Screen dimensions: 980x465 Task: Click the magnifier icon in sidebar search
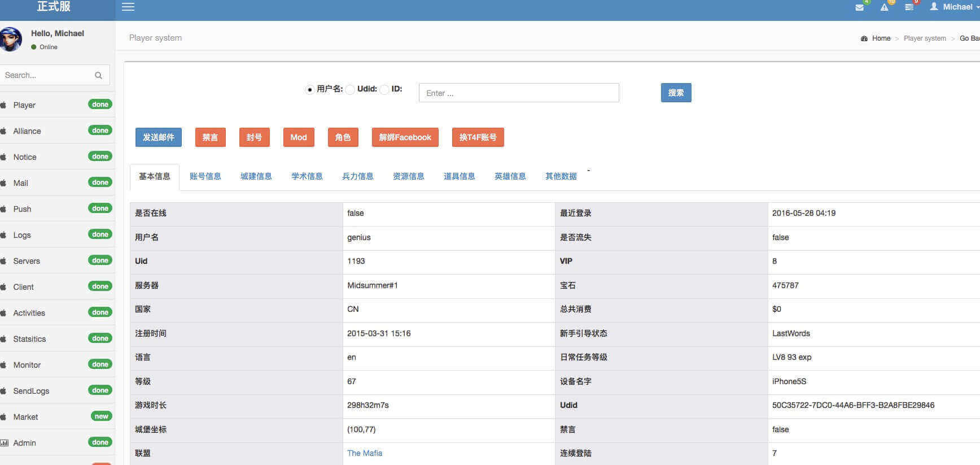pyautogui.click(x=98, y=75)
